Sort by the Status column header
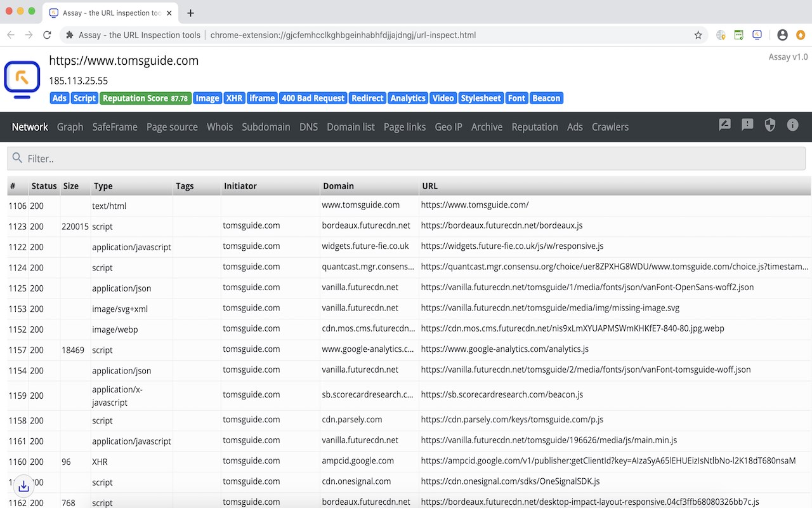The image size is (812, 508). (x=44, y=186)
